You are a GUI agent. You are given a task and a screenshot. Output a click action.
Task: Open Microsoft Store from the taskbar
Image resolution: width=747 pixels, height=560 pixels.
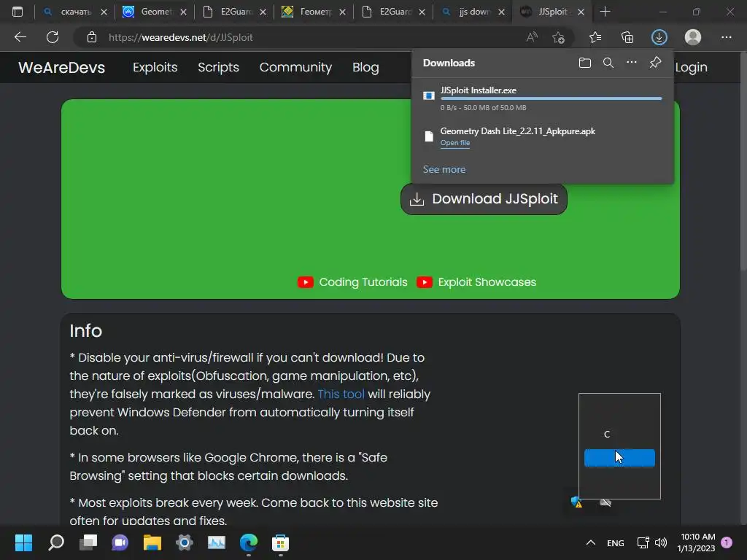[x=281, y=542]
